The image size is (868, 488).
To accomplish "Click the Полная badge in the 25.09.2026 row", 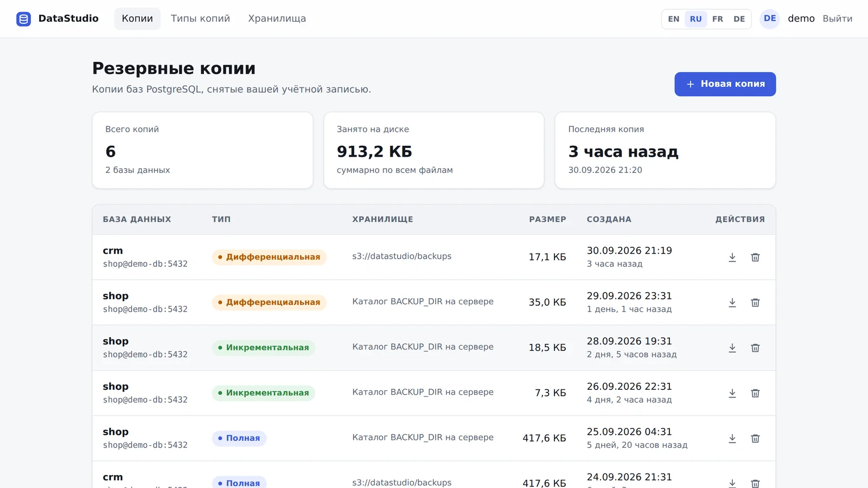I will point(239,438).
